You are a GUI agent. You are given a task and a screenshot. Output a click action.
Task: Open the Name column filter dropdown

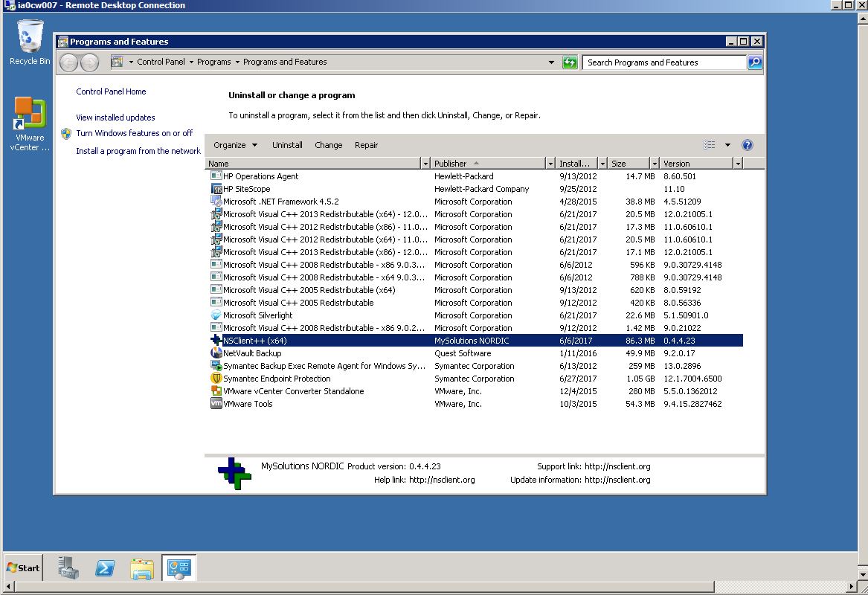[x=425, y=164]
